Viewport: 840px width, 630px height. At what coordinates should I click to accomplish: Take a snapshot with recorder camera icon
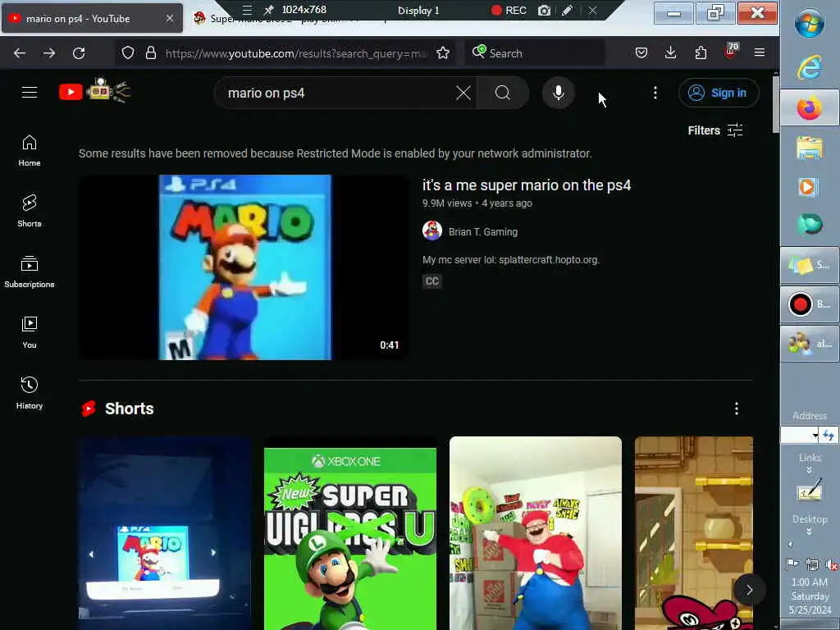(545, 10)
